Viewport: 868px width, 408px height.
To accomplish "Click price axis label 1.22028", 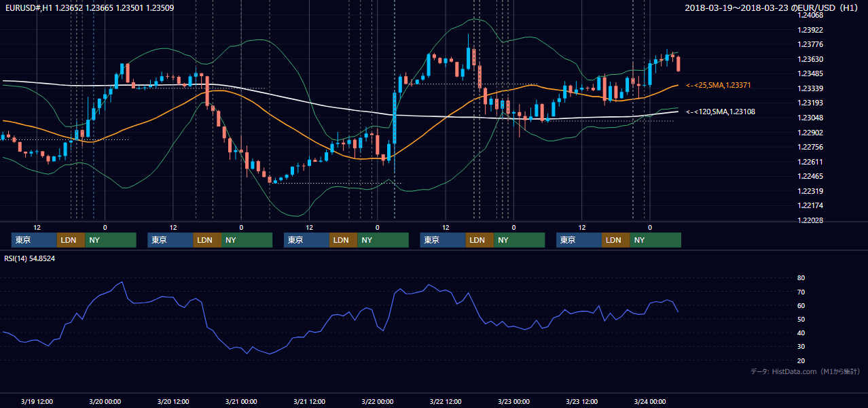I will pyautogui.click(x=811, y=220).
